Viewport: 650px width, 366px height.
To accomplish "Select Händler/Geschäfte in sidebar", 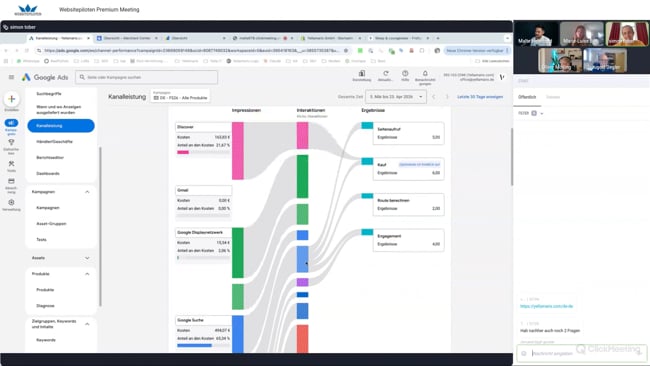I will (54, 142).
